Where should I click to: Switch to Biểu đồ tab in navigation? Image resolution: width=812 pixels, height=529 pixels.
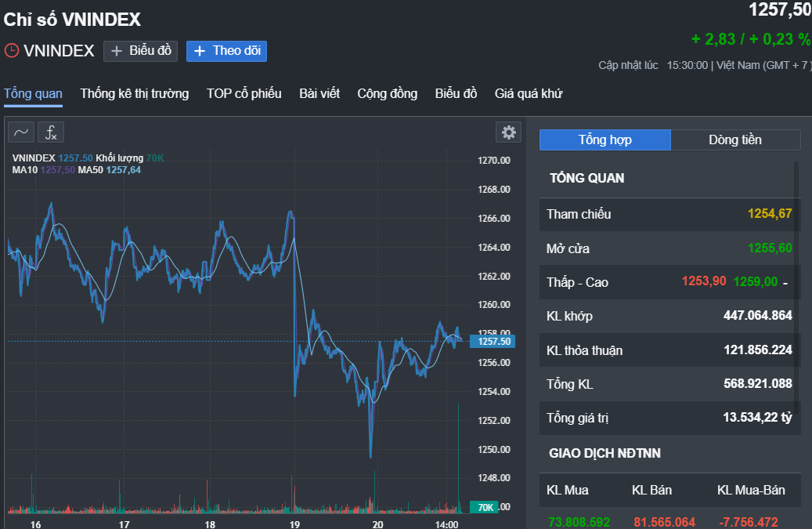456,94
